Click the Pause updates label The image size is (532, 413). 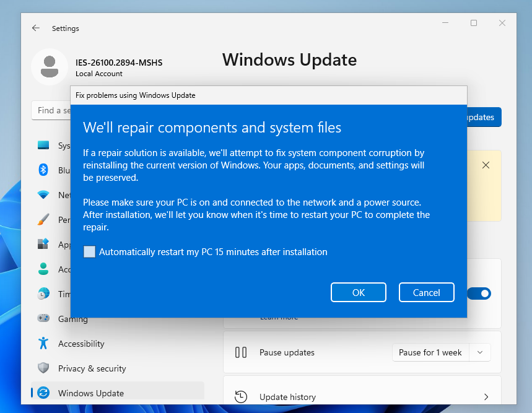287,352
